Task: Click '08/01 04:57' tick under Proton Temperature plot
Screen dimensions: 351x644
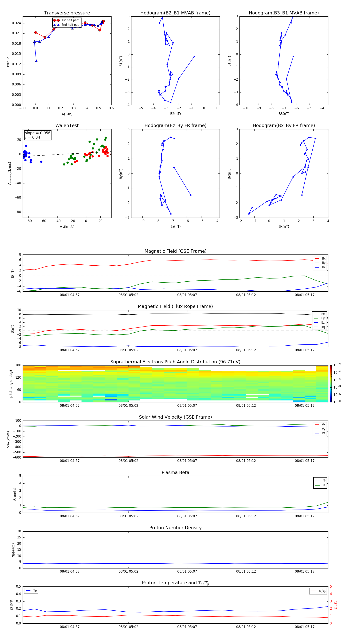Action: click(70, 627)
